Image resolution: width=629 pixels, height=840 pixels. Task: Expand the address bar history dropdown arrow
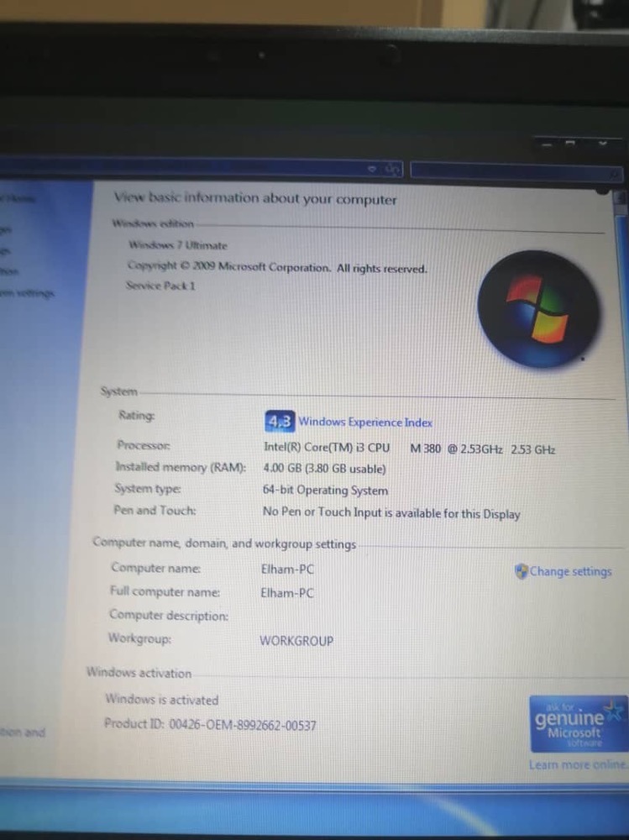(x=372, y=169)
